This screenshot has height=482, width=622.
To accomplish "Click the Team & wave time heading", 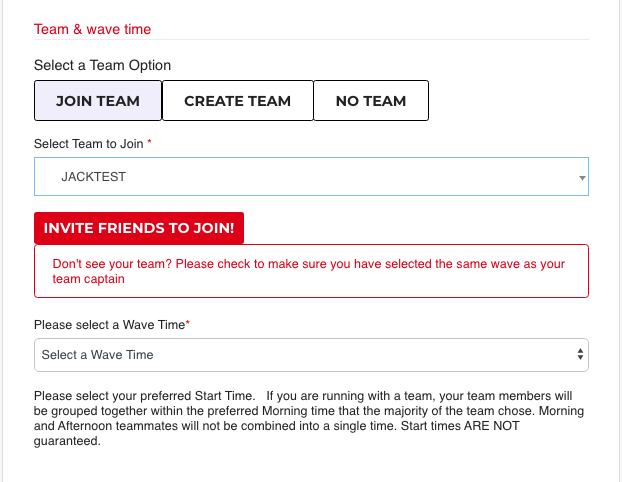I will click(x=92, y=29).
